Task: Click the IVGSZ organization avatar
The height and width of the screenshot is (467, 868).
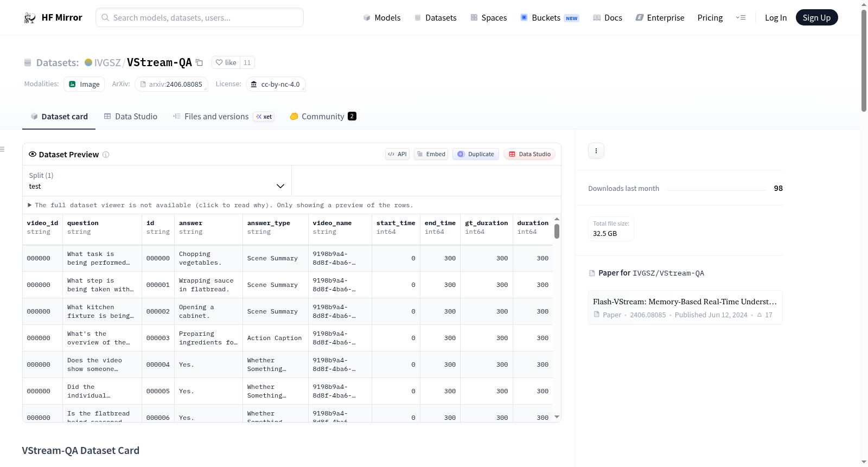Action: (x=88, y=62)
